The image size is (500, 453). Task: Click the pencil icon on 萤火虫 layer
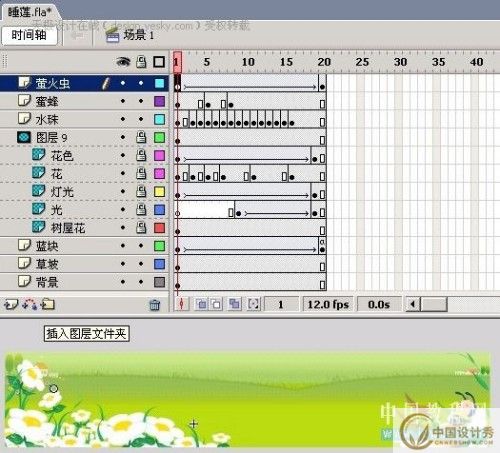coord(105,83)
